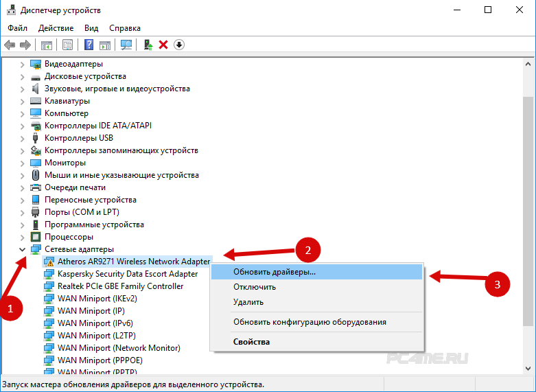
Task: Open the Действие menu
Action: 56,28
